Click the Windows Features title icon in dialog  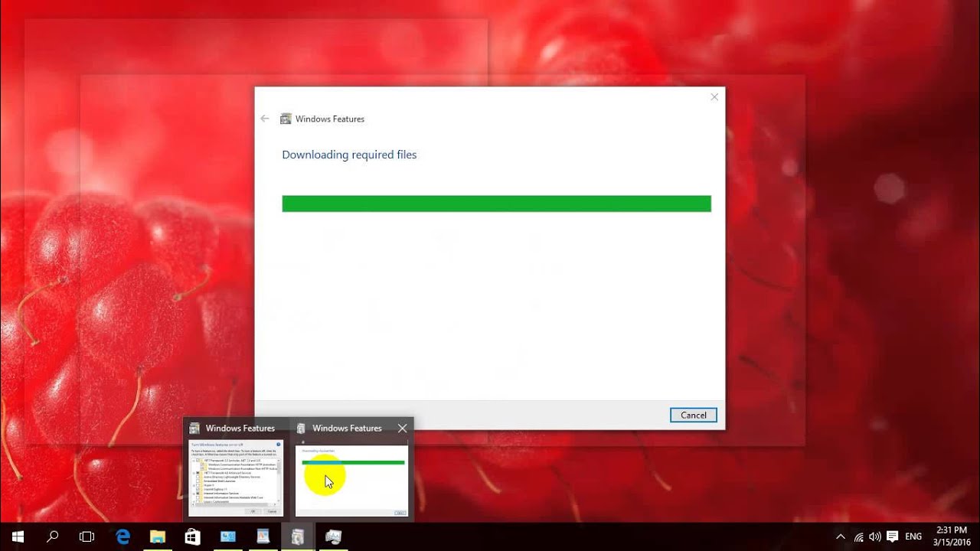click(286, 119)
